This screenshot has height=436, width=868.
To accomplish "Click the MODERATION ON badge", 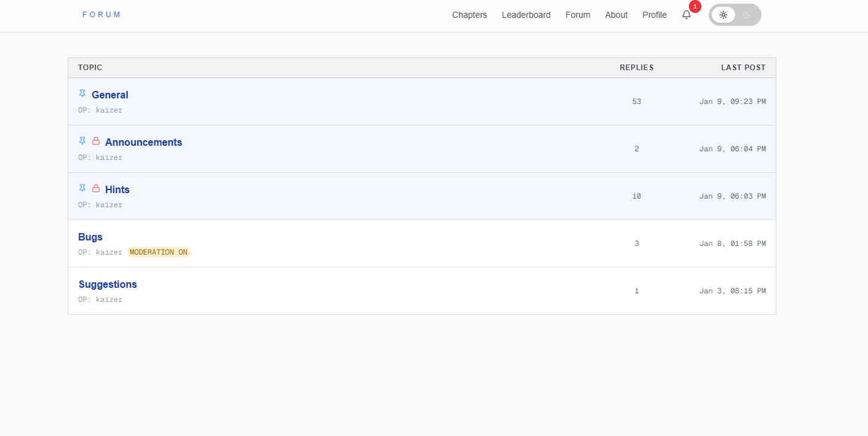I will [158, 252].
